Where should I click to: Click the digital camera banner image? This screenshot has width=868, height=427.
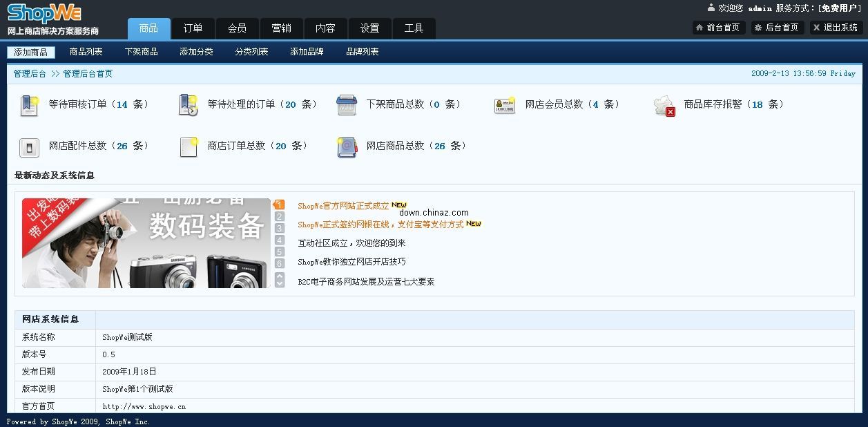point(146,243)
